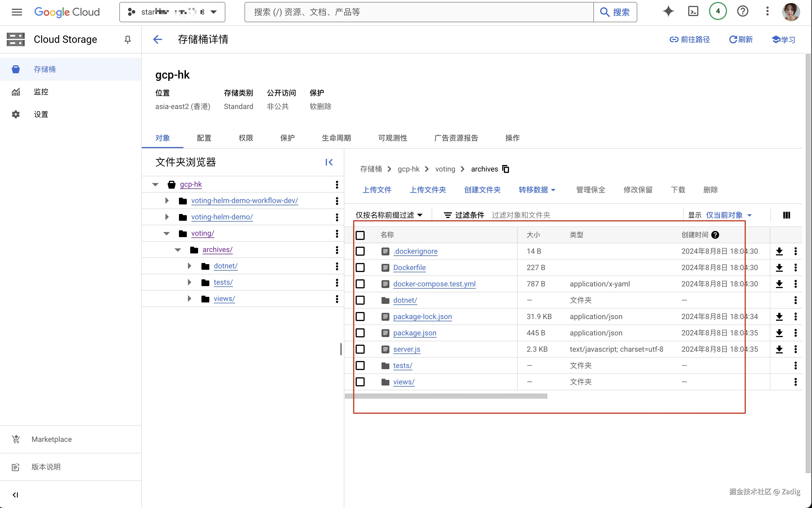Open the project selector dropdown

[x=172, y=12]
